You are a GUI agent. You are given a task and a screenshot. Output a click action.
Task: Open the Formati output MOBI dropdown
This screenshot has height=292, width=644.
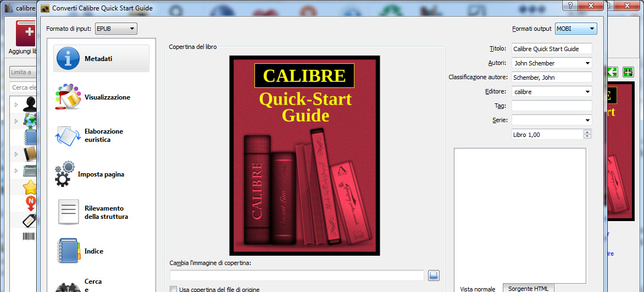click(x=576, y=29)
